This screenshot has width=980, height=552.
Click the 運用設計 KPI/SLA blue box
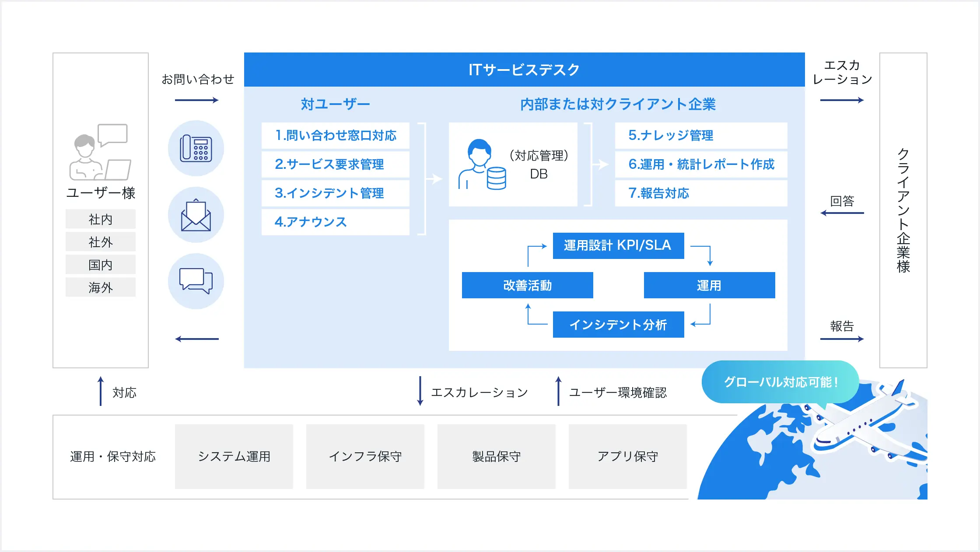618,245
